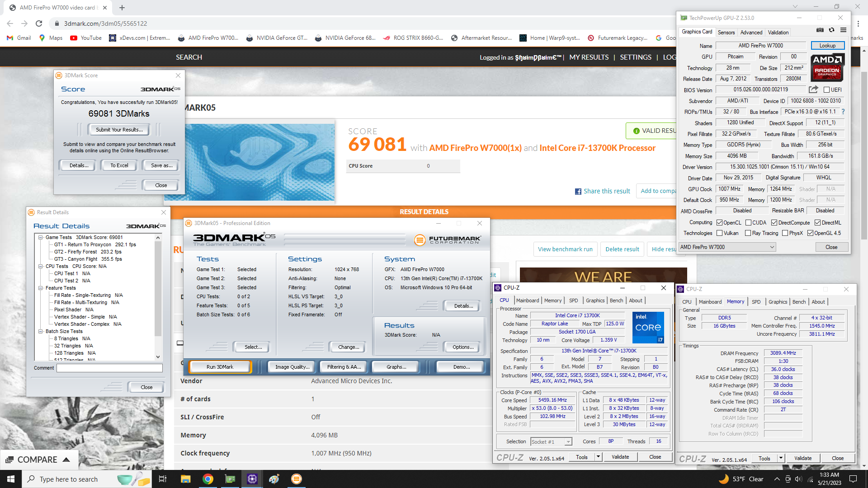The width and height of the screenshot is (868, 488).
Task: Click the Chrome reload page icon
Action: 39,23
